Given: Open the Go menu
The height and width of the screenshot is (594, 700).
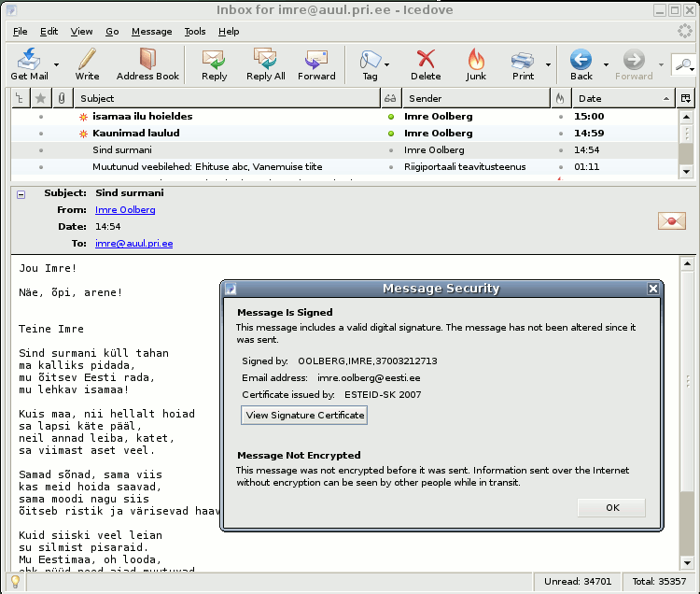Looking at the screenshot, I should (x=112, y=31).
